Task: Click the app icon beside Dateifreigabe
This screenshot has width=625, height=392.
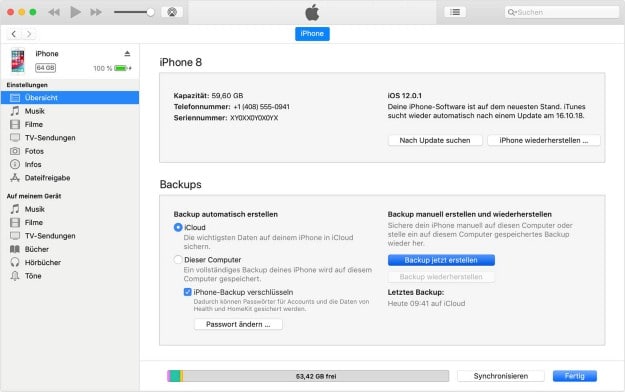Action: (15, 178)
